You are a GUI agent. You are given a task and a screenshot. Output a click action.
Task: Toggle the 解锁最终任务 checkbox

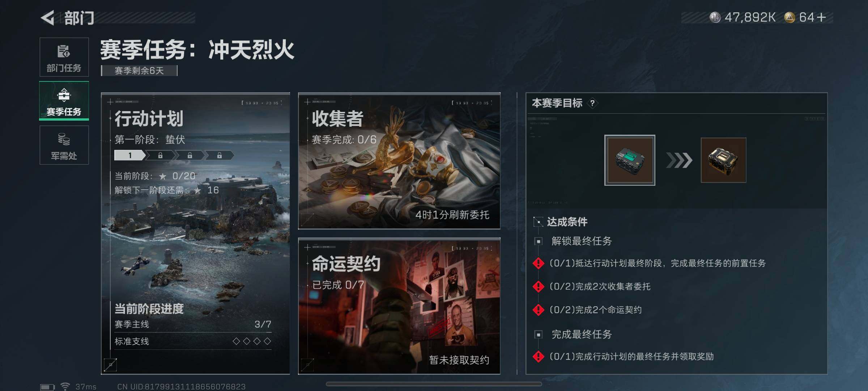click(539, 241)
